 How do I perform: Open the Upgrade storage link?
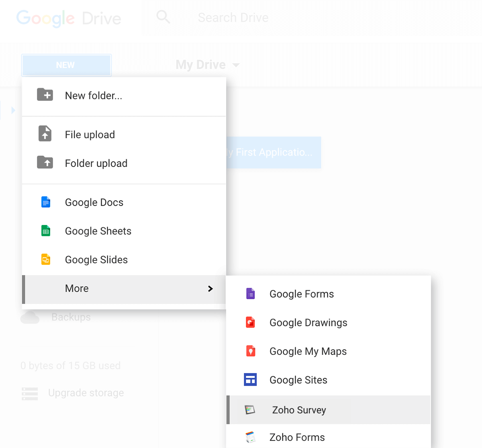[86, 393]
